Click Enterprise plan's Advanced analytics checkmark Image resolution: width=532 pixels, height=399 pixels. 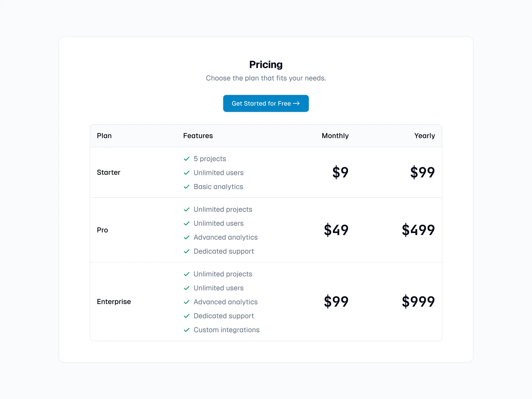(x=187, y=302)
